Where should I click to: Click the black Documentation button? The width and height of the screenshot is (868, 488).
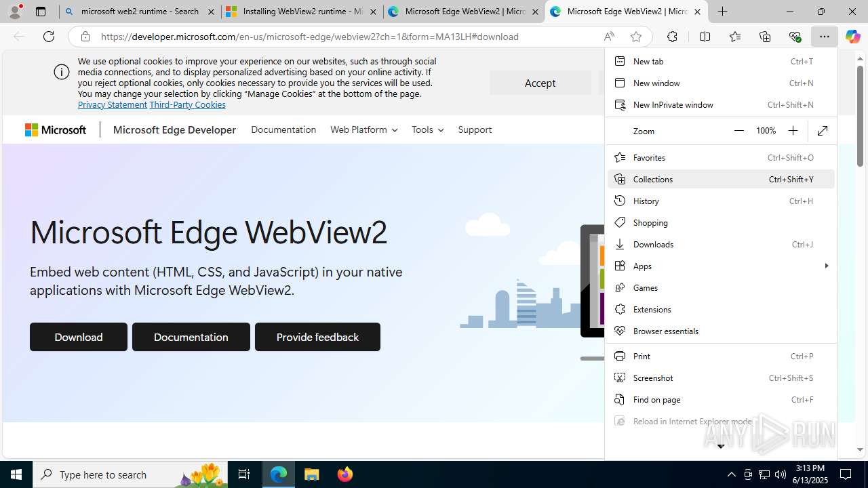[x=191, y=337]
